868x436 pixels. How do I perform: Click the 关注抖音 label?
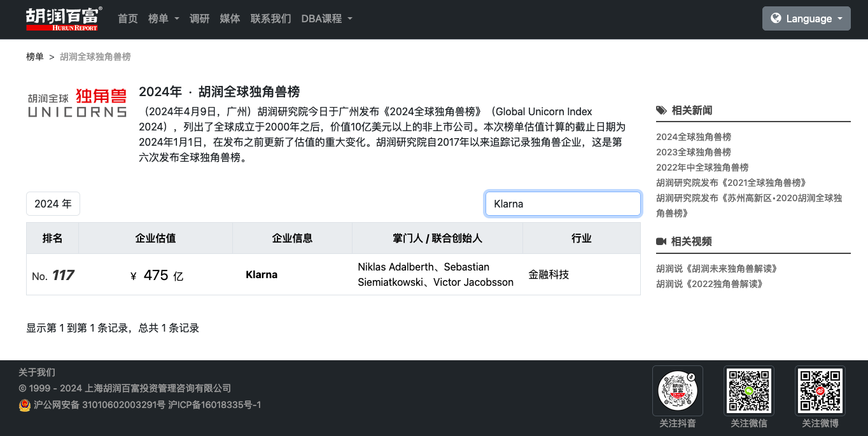point(678,423)
